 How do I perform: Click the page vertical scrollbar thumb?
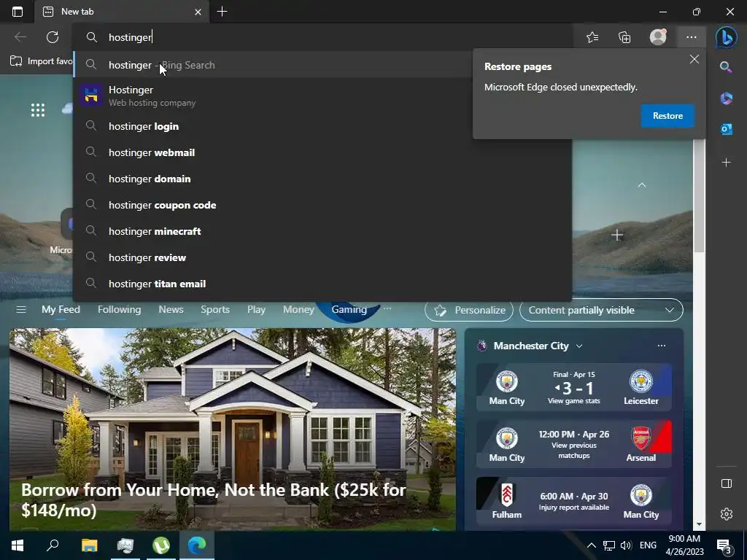tap(699, 196)
